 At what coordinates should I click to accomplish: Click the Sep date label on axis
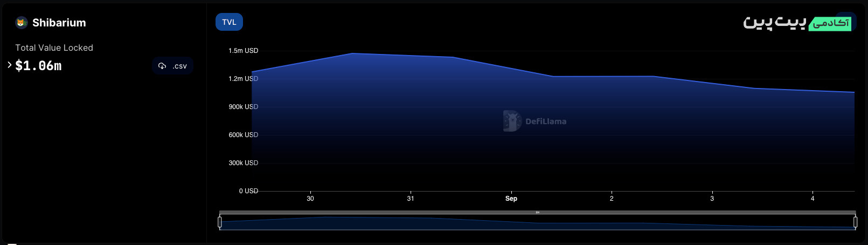coord(511,199)
